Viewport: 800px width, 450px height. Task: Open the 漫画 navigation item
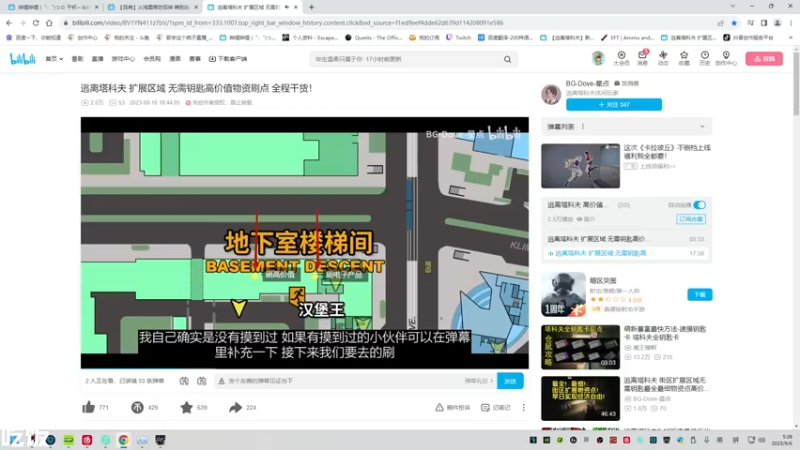point(175,59)
